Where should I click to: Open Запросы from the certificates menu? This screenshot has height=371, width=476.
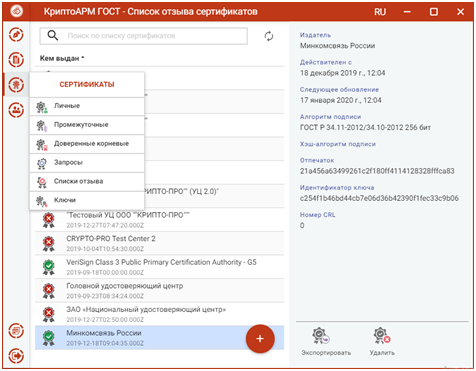point(87,163)
